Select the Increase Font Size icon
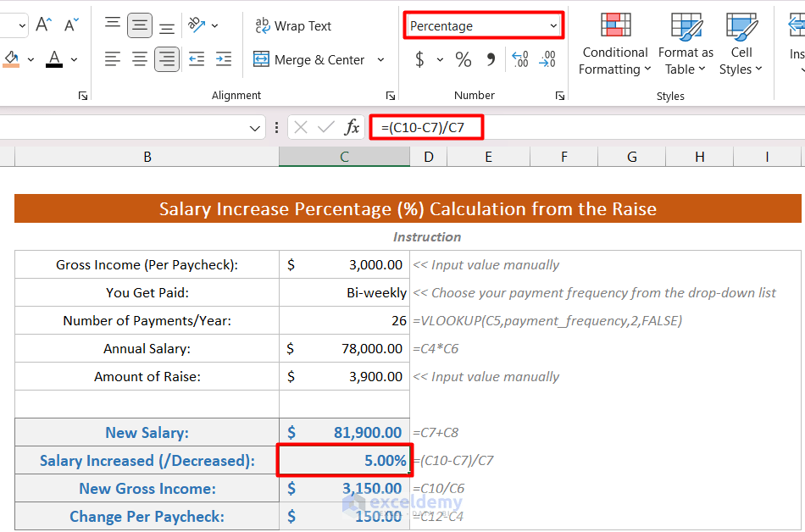Image resolution: width=805 pixels, height=532 pixels. (42, 25)
